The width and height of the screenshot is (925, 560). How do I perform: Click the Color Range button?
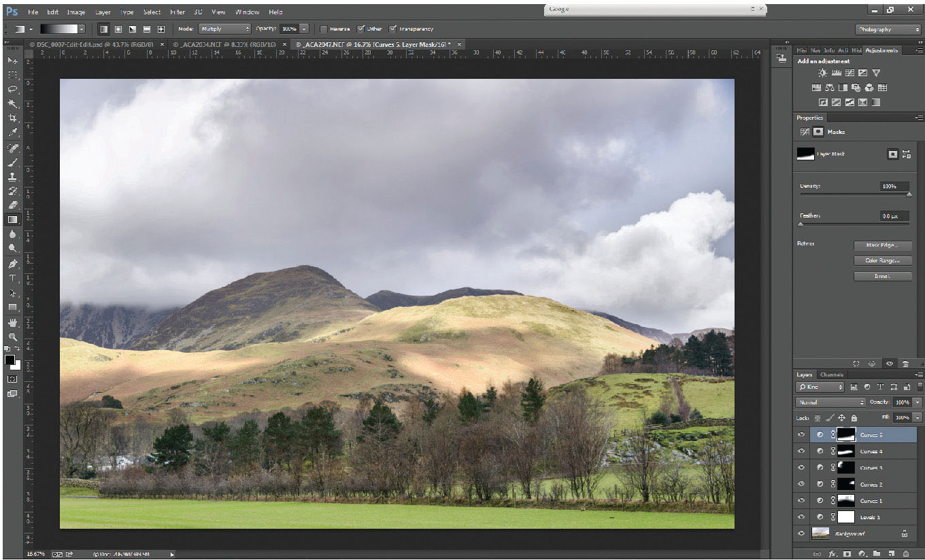click(x=882, y=261)
